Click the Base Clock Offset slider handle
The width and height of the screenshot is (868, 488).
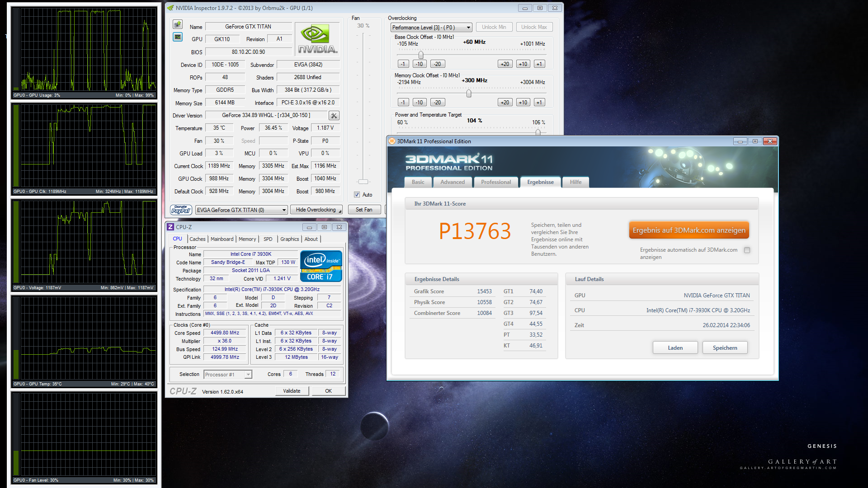point(421,55)
